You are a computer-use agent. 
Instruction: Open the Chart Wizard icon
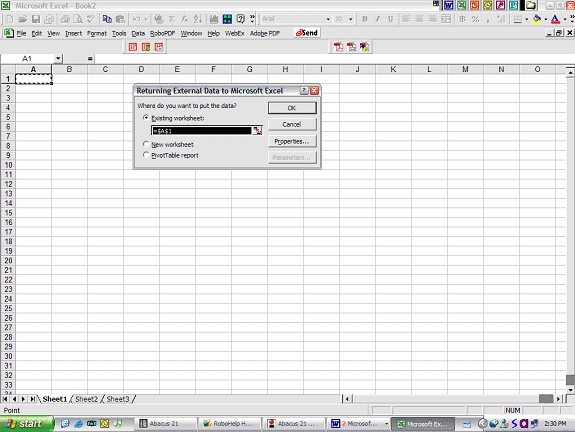click(x=214, y=19)
